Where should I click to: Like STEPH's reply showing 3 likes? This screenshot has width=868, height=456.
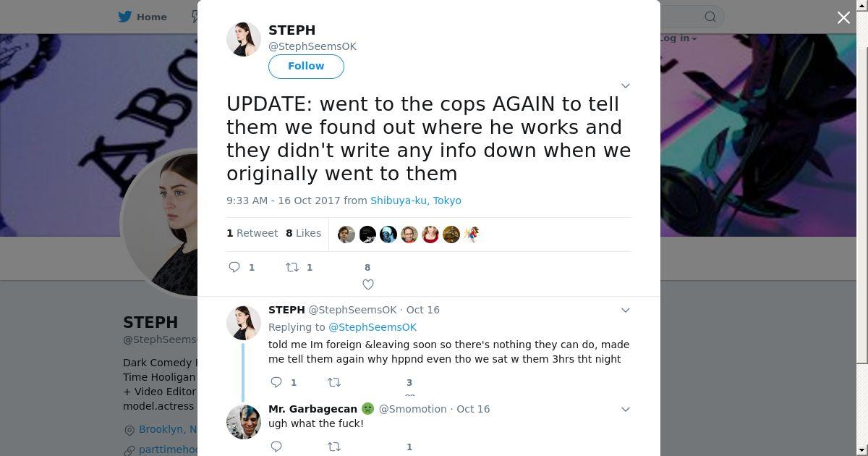coord(409,395)
